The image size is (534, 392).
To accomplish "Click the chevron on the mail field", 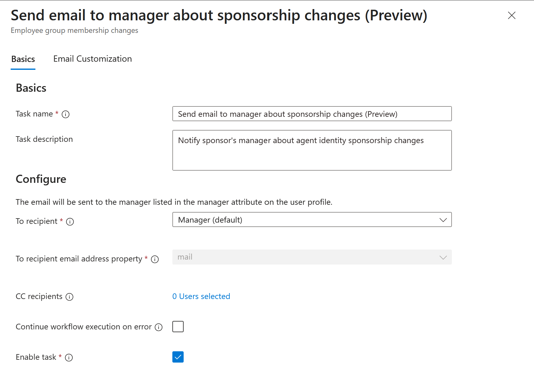I will [x=443, y=257].
